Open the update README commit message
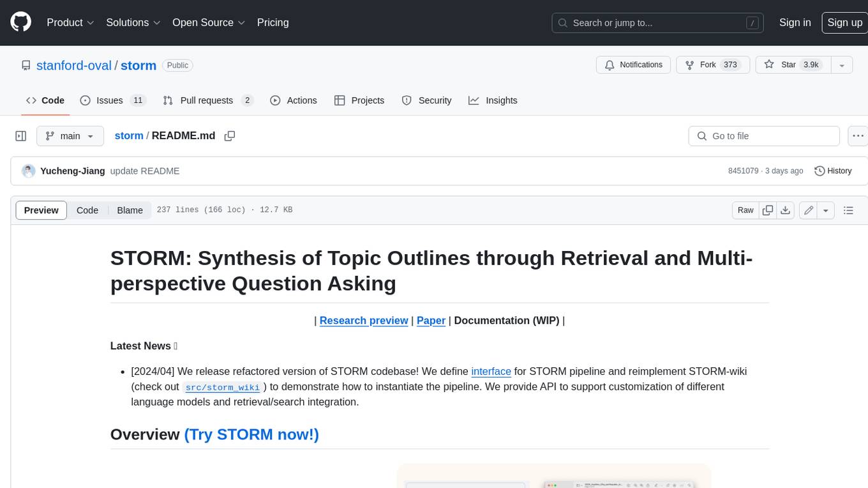The width and height of the screenshot is (868, 488). pos(145,171)
